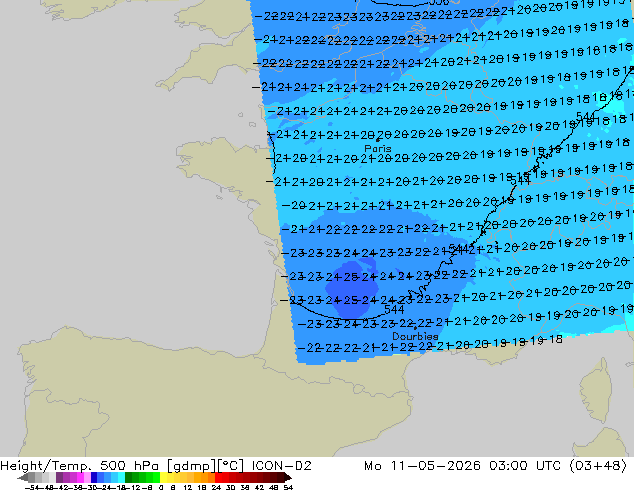The image size is (634, 490).
Task: Click the magenta swatch in the color scale
Action: click(x=80, y=477)
